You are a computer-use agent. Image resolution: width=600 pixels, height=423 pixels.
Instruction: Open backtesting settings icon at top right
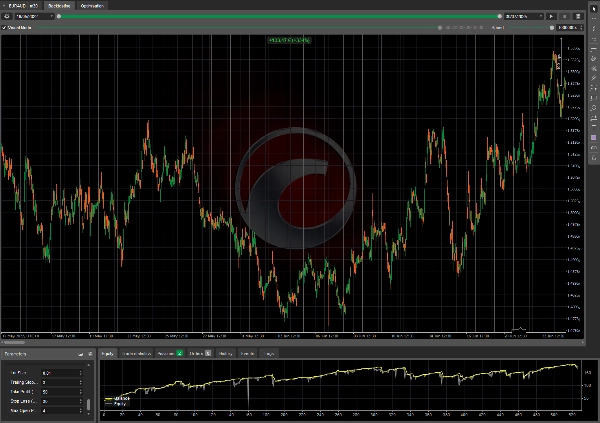pos(579,17)
